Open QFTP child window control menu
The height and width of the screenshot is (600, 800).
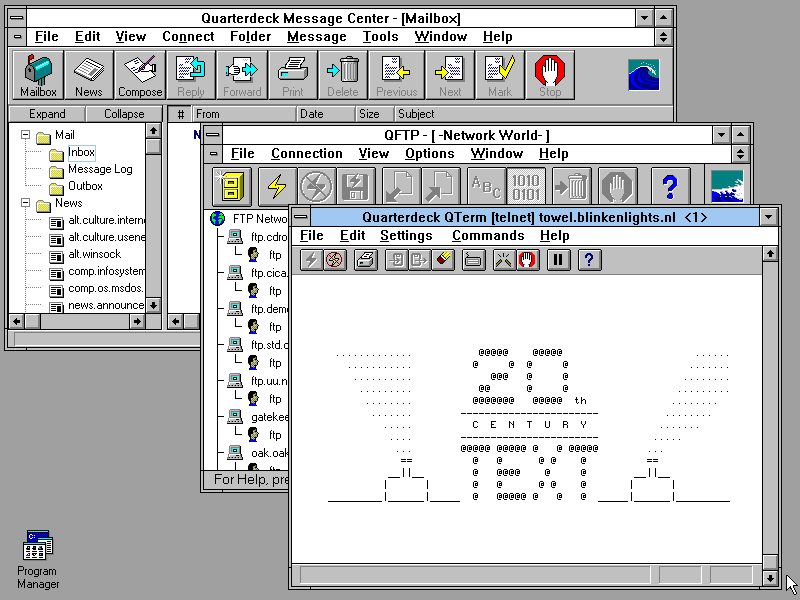tap(213, 154)
